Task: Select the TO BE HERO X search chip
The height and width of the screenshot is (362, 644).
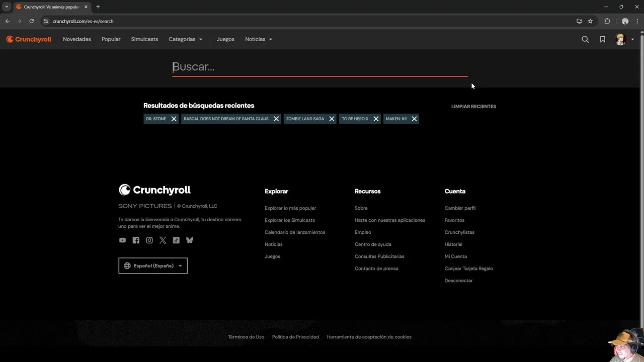Action: 355,119
